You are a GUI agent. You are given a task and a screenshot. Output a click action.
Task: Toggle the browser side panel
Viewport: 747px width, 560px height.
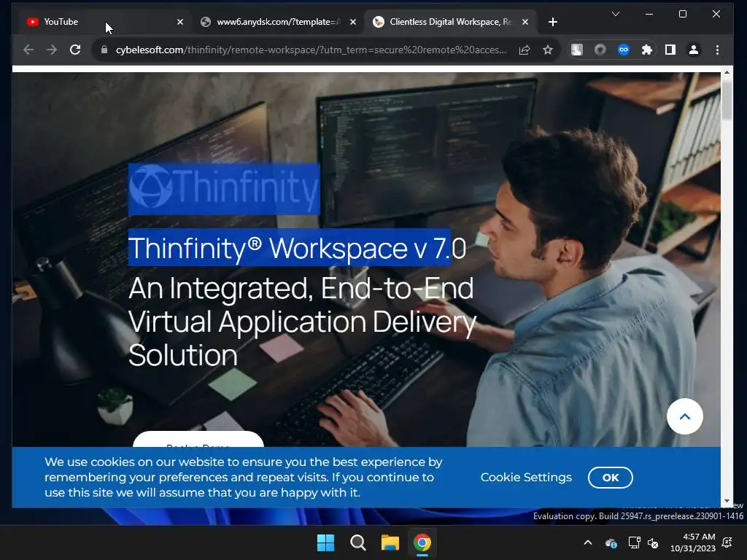click(x=670, y=50)
